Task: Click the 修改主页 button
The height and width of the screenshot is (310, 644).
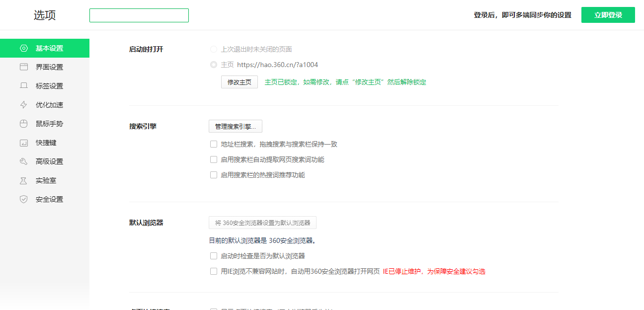Action: [x=240, y=82]
